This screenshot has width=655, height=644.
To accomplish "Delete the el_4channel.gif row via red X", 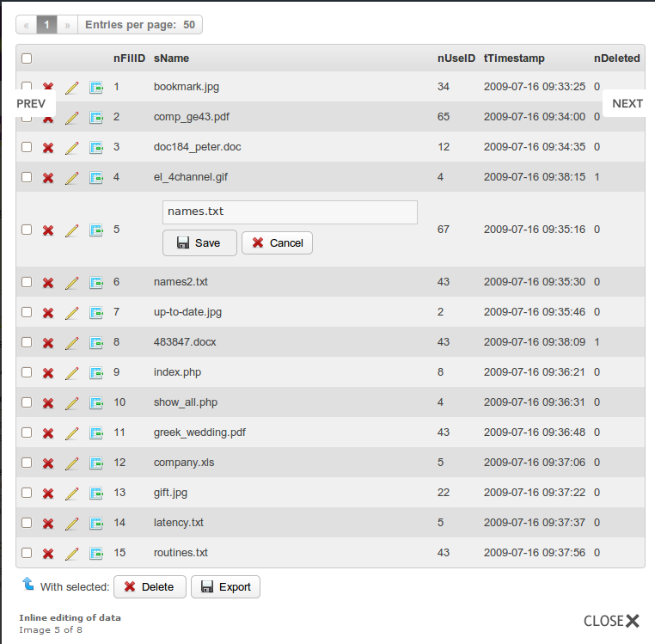I will (48, 178).
